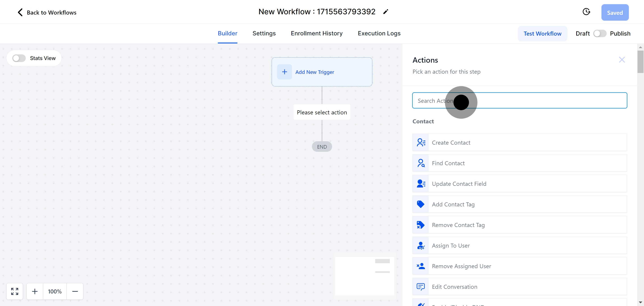Click the Find Contact icon

tap(421, 163)
